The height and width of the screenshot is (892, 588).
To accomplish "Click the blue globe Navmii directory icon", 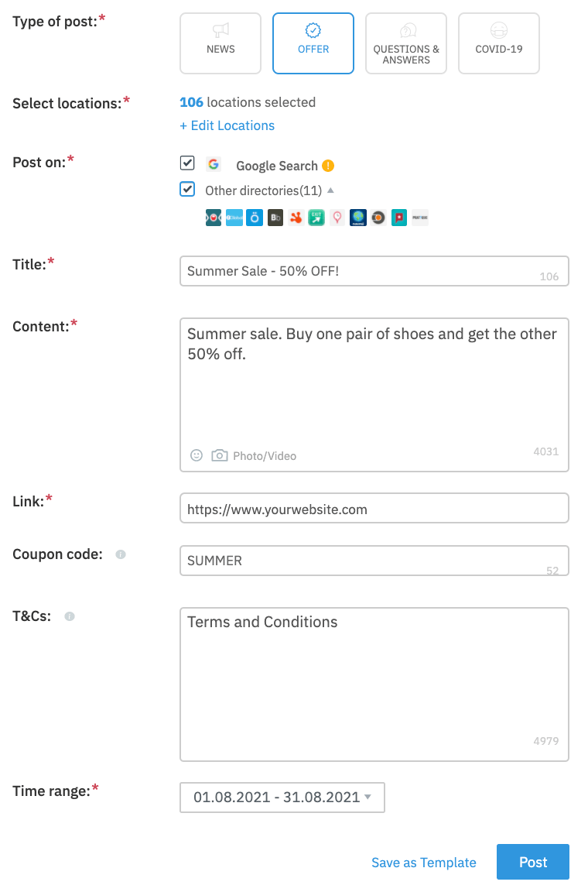I will 357,218.
